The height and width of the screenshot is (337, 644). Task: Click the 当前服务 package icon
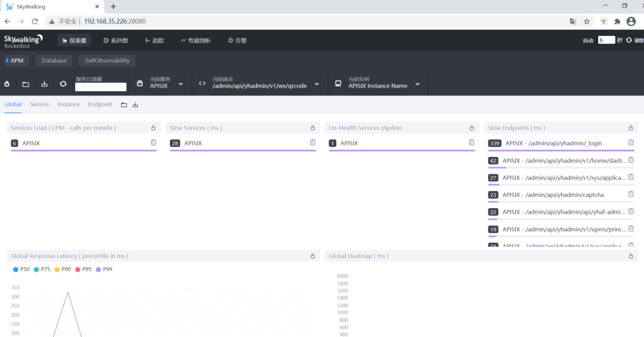[140, 84]
